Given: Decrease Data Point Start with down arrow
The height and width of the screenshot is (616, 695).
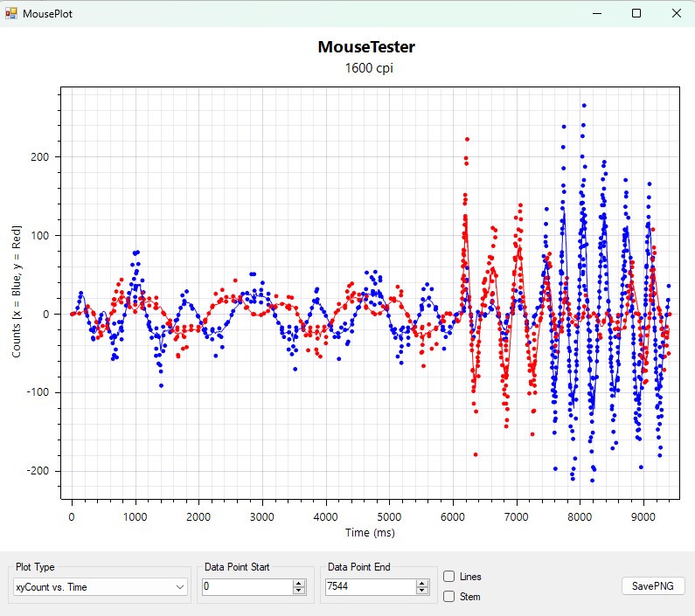Looking at the screenshot, I should (x=299, y=592).
